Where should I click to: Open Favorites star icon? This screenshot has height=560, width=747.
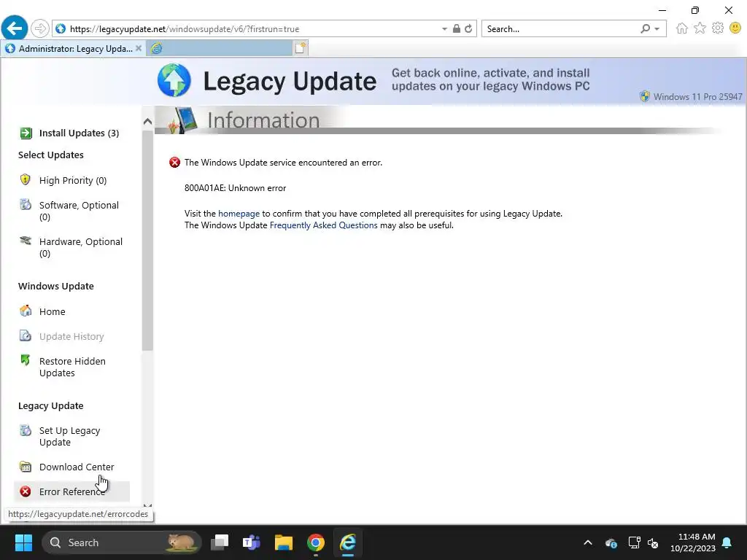click(700, 28)
